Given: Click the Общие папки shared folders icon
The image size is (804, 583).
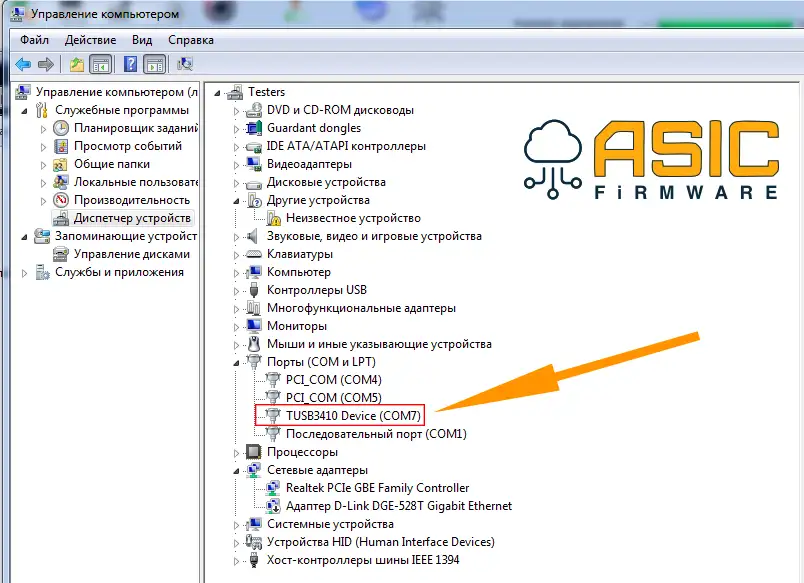Looking at the screenshot, I should [x=61, y=164].
